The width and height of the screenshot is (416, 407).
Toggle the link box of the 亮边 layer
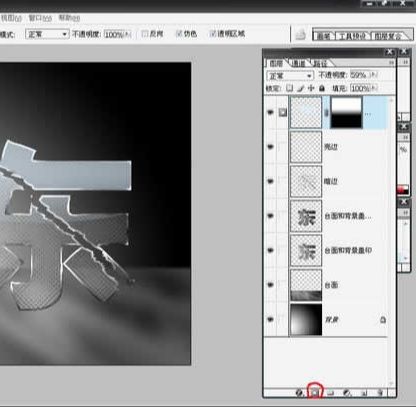[283, 147]
